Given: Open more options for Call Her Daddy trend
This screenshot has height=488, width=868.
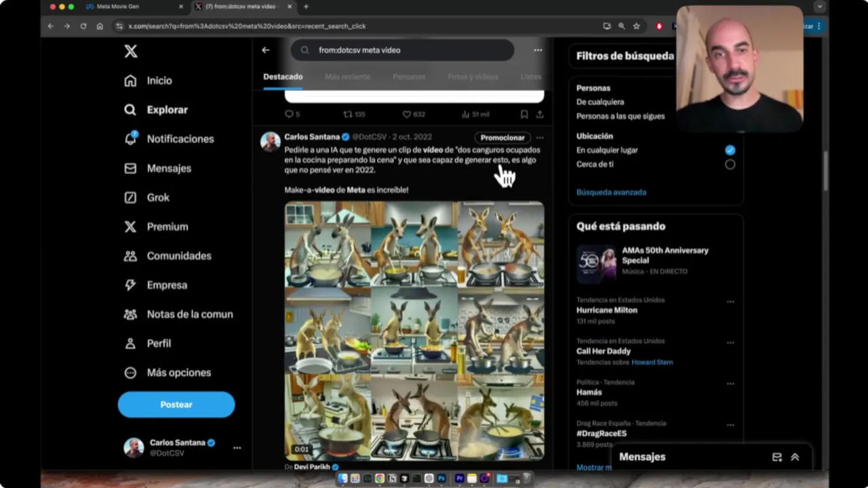Looking at the screenshot, I should [x=730, y=343].
